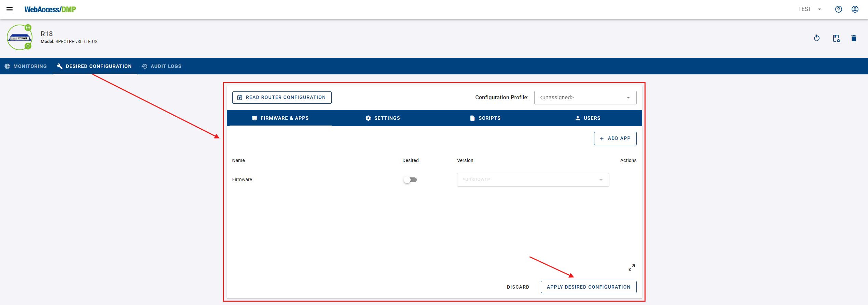Click the device settings bookmark icon
This screenshot has height=305, width=868.
pyautogui.click(x=836, y=38)
